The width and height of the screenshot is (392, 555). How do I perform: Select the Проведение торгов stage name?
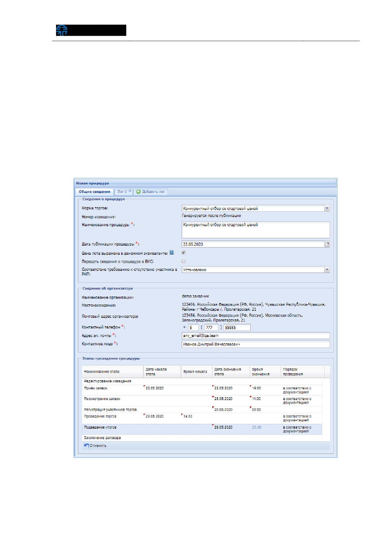click(x=100, y=416)
